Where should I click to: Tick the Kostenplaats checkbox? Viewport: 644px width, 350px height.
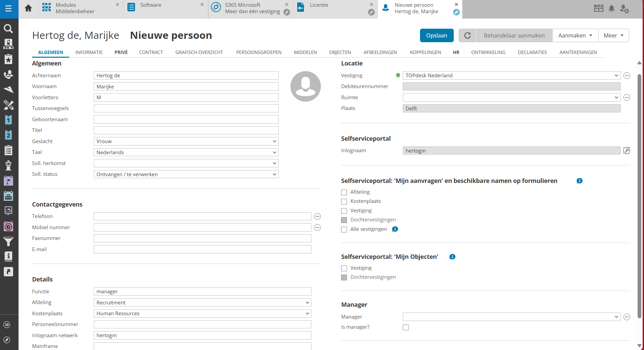coord(344,201)
